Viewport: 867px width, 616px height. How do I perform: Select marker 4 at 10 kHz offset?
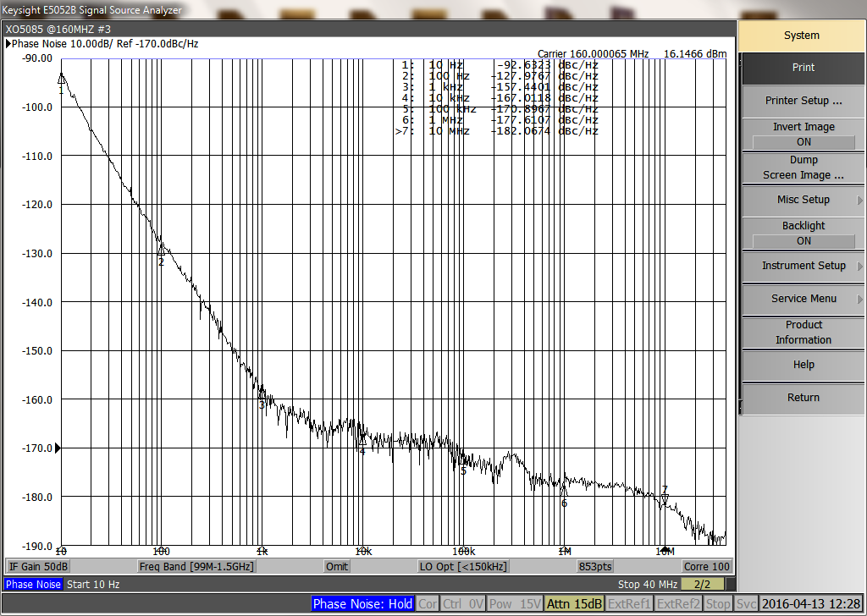tap(362, 440)
